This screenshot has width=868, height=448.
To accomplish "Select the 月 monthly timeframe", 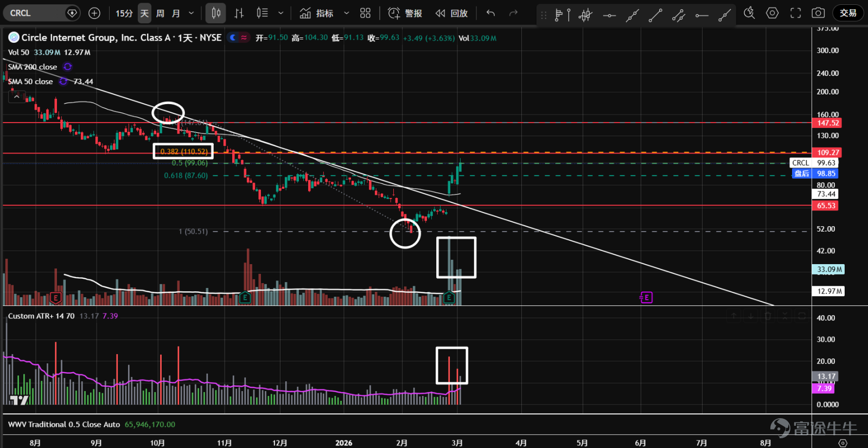I will (176, 13).
